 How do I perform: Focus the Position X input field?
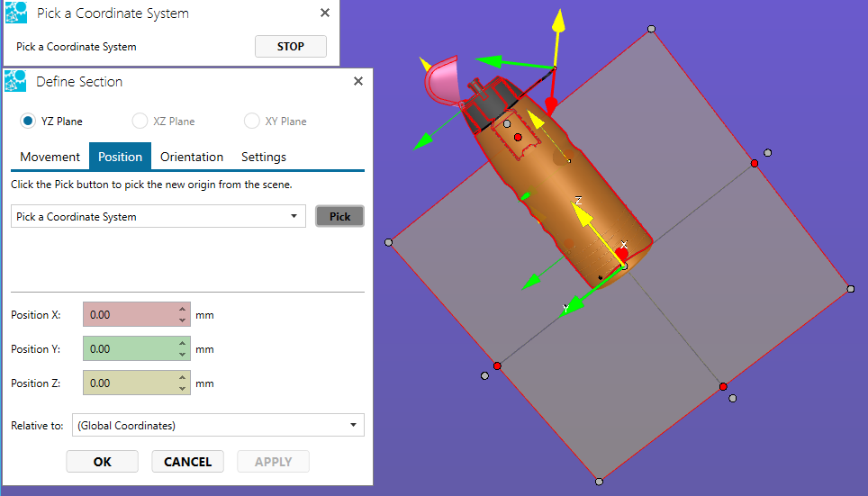pos(130,314)
